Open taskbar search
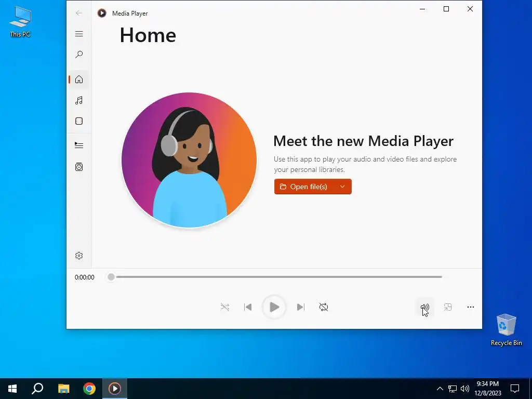The image size is (532, 399). pyautogui.click(x=37, y=389)
